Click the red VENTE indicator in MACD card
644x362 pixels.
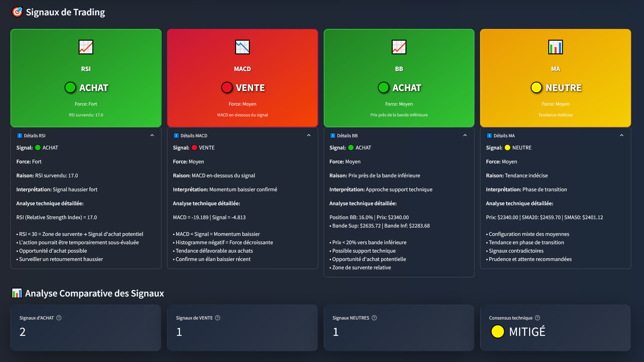[227, 87]
